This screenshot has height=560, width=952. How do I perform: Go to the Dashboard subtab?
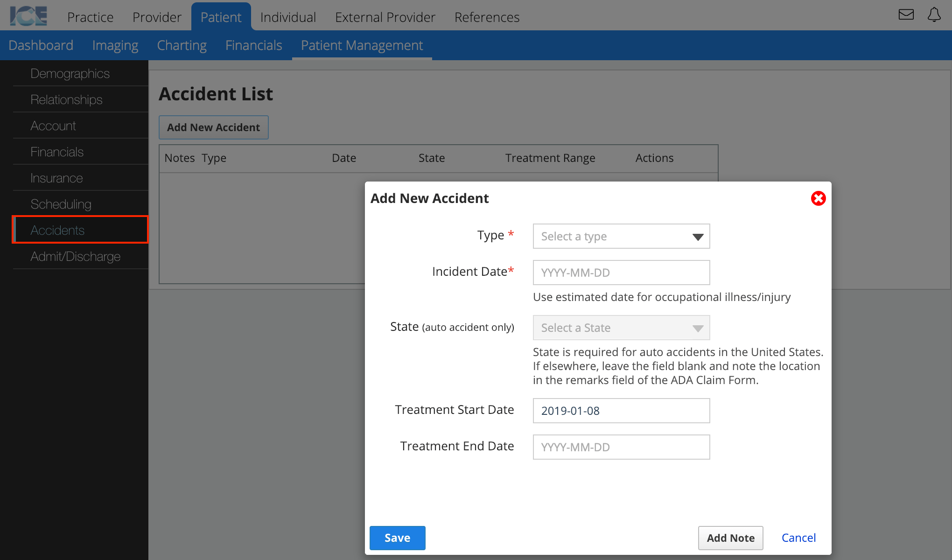41,45
